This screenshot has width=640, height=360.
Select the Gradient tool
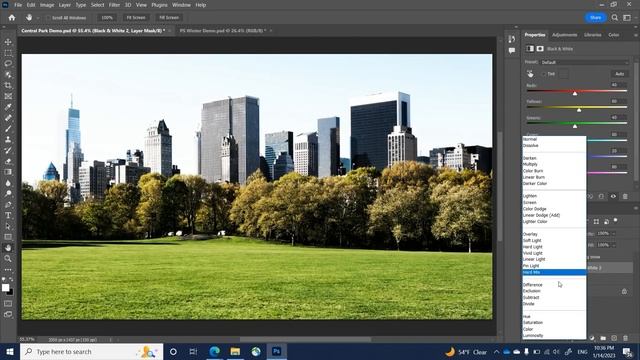pos(8,172)
